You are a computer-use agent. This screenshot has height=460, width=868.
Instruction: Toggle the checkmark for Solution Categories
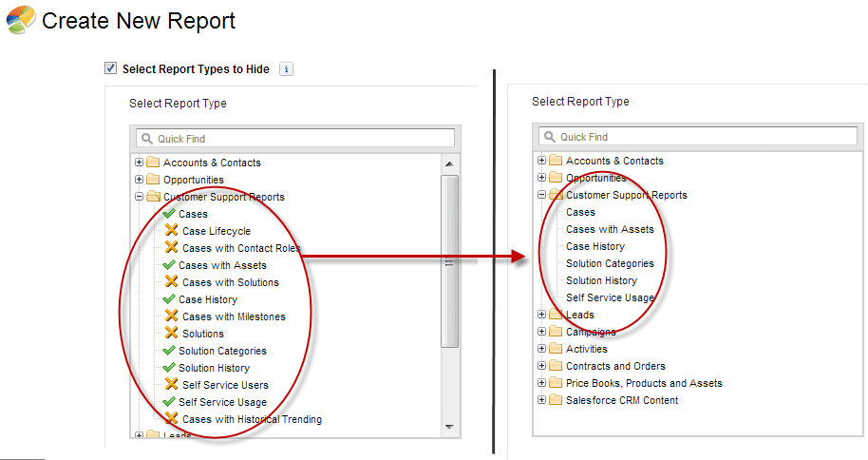click(x=169, y=351)
